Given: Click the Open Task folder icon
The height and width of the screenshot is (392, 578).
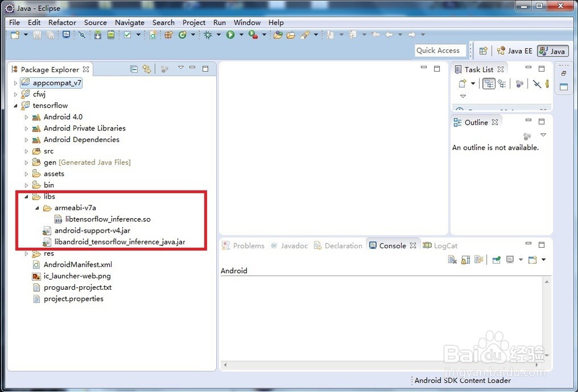Looking at the screenshot, I should pyautogui.click(x=291, y=35).
